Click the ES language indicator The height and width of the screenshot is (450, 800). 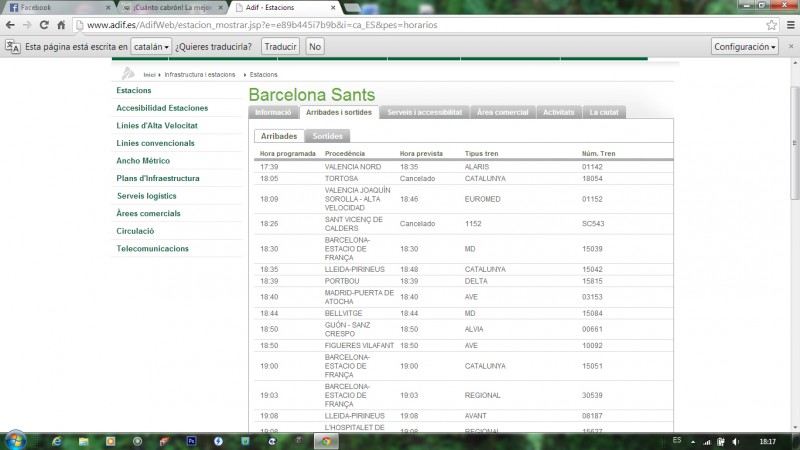coord(677,440)
